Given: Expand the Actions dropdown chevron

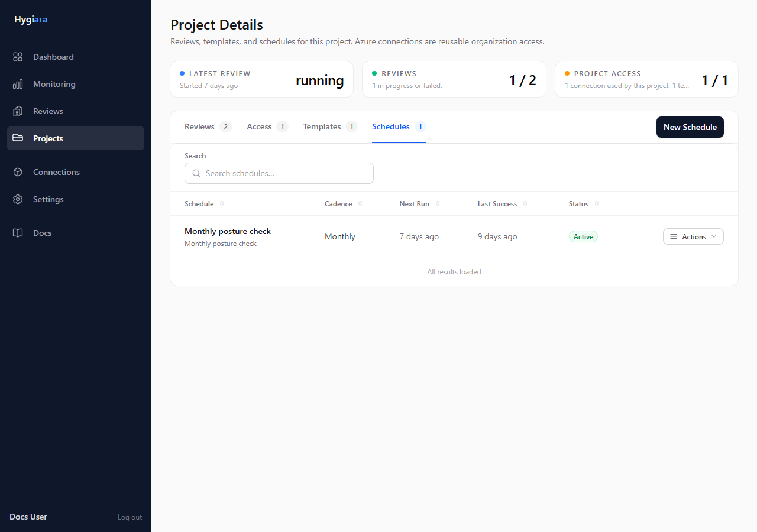Looking at the screenshot, I should pyautogui.click(x=714, y=236).
